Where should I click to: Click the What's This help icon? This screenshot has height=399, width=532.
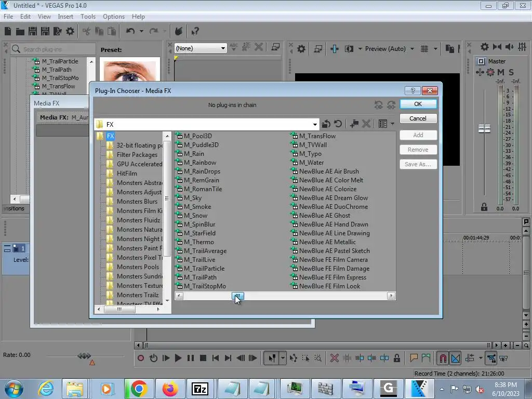195,32
